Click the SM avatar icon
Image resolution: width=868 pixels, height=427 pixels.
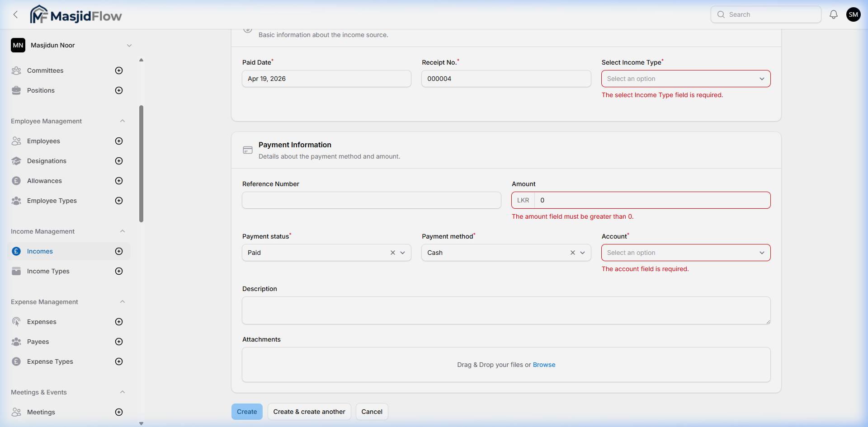854,14
